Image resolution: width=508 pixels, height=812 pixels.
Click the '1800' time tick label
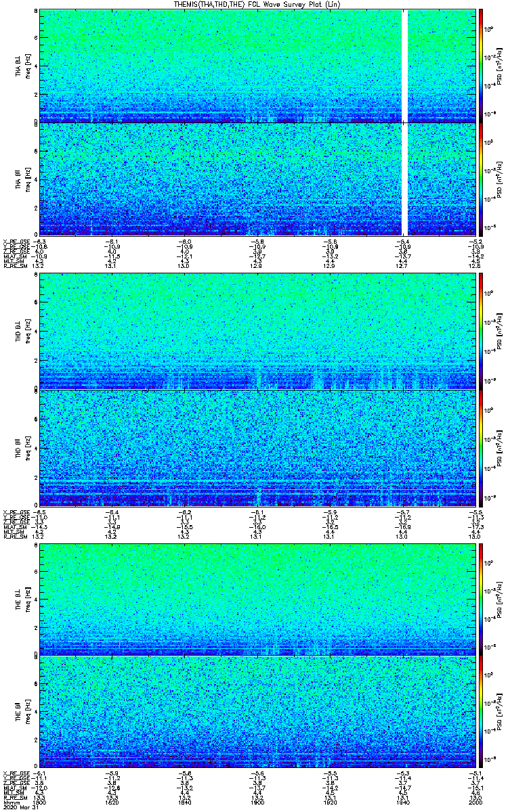[x=40, y=803]
